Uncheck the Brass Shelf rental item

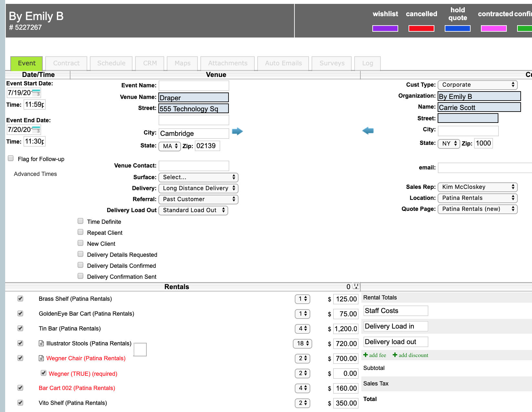[20, 298]
